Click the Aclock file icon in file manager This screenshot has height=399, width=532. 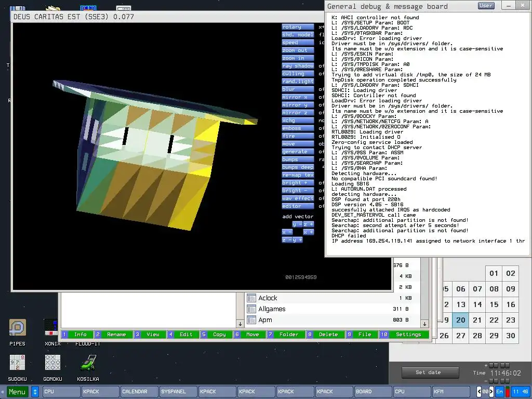pyautogui.click(x=251, y=298)
